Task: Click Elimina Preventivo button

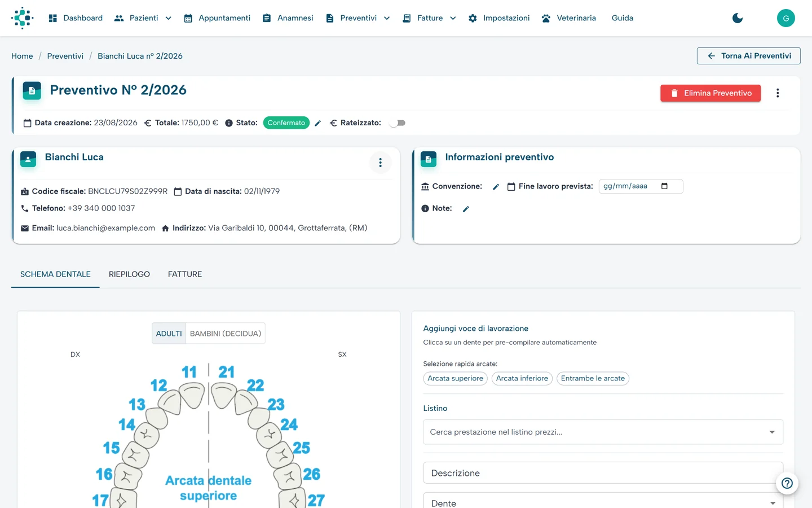Action: click(710, 93)
